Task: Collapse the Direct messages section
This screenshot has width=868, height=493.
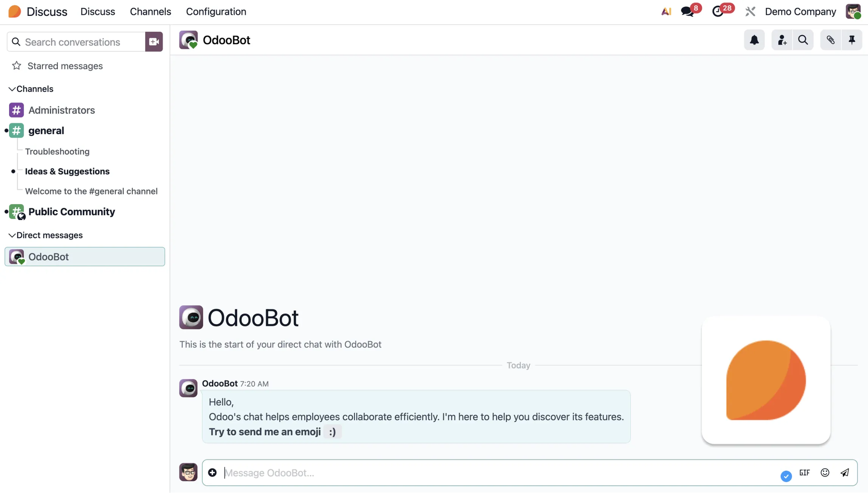Action: click(x=46, y=235)
